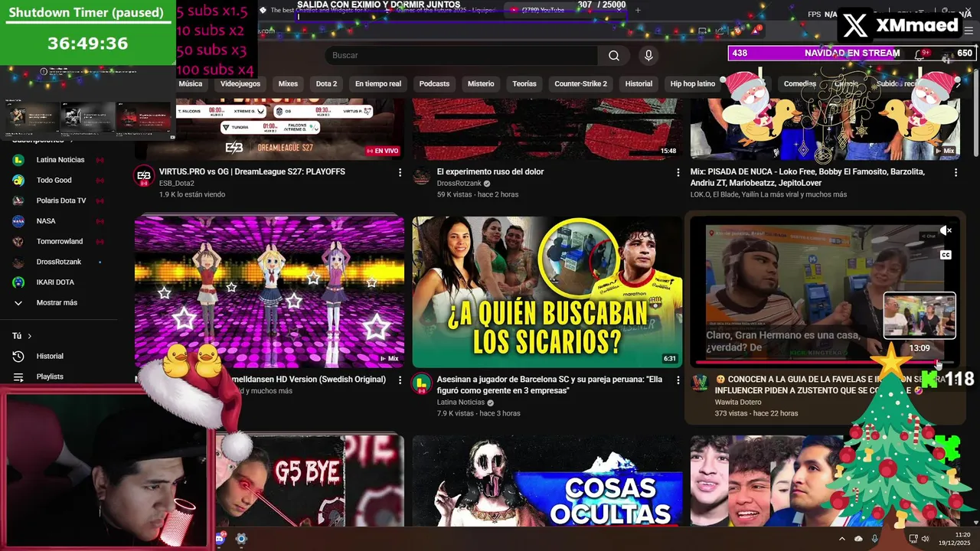Open Caramelldansen dancing mix thumbnail
Viewport: 980px width, 551px height.
coord(269,292)
